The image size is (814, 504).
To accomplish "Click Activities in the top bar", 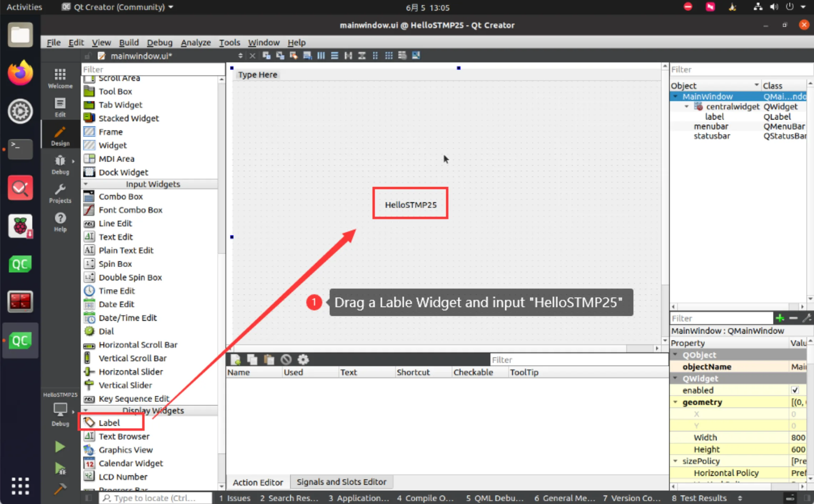I will click(x=24, y=7).
